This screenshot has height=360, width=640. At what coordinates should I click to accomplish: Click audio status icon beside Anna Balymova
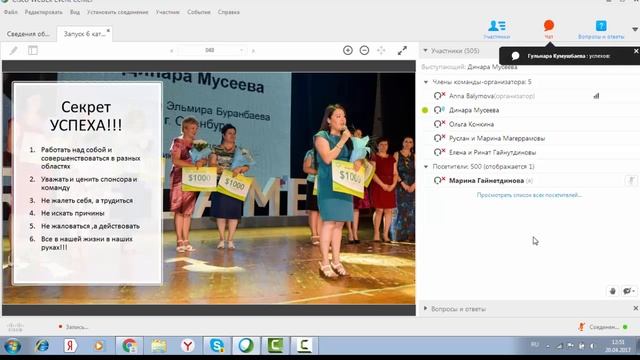click(x=439, y=96)
